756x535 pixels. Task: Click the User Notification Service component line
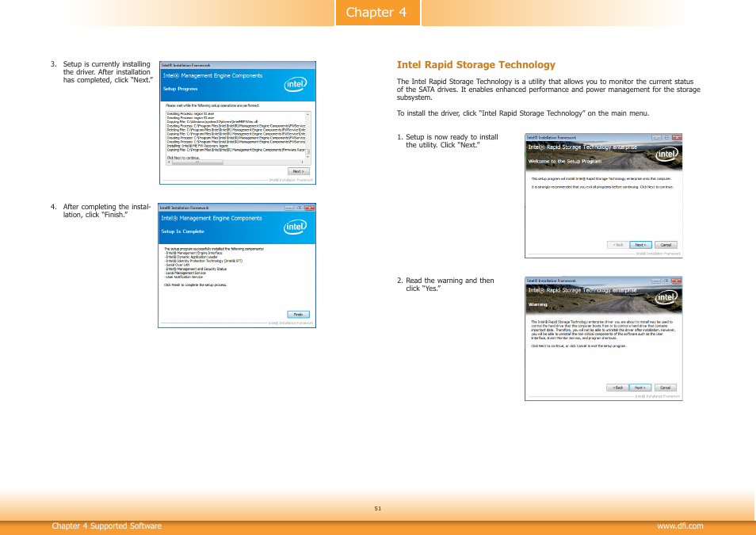(x=184, y=277)
